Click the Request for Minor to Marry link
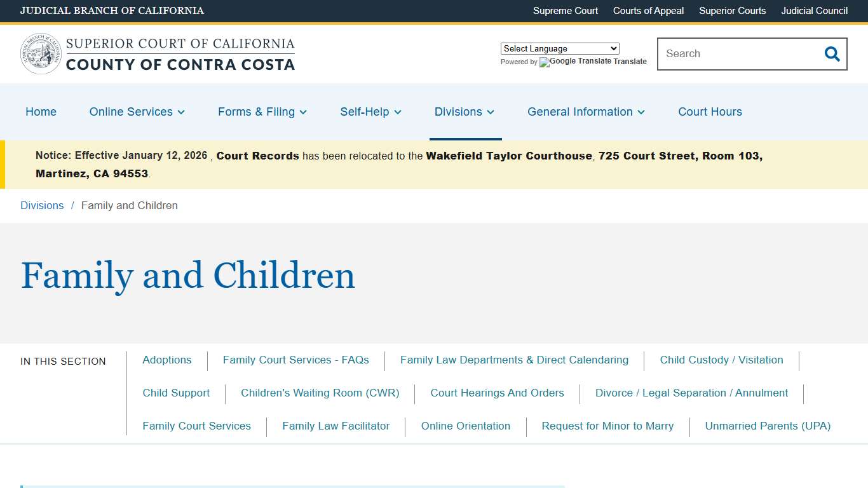The height and width of the screenshot is (488, 868). point(607,426)
